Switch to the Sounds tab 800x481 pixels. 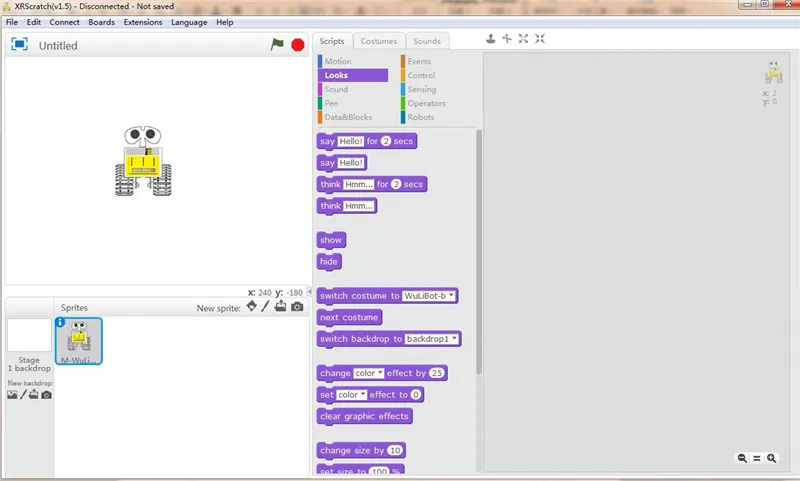point(427,41)
